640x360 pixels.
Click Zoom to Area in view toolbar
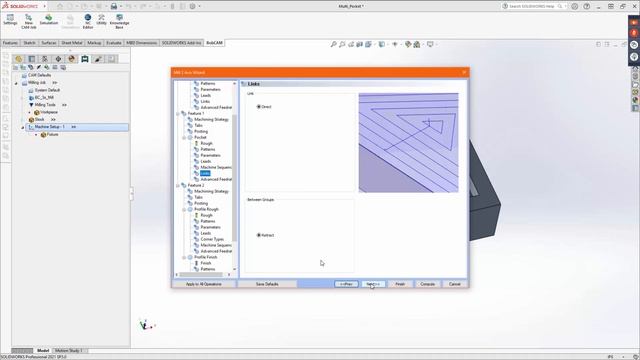point(342,44)
